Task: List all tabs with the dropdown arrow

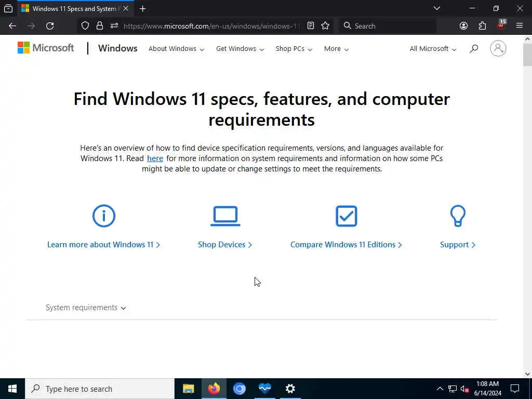Action: [436, 8]
